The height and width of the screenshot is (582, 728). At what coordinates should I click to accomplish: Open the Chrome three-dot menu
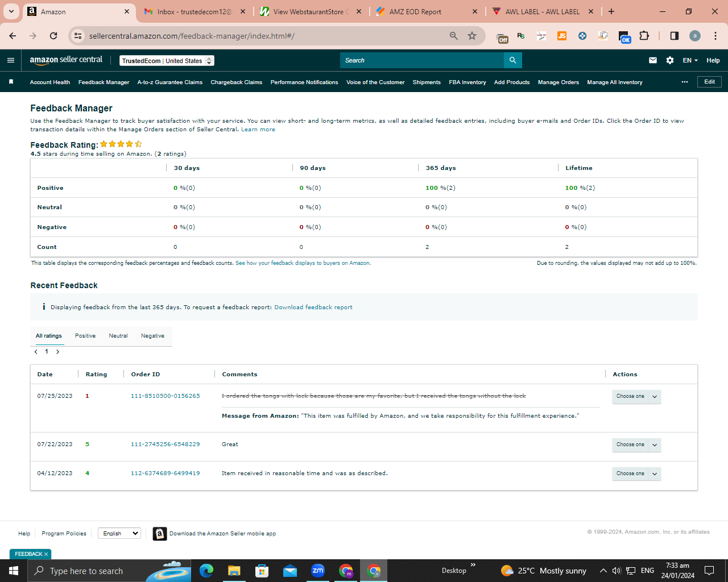[x=715, y=36]
